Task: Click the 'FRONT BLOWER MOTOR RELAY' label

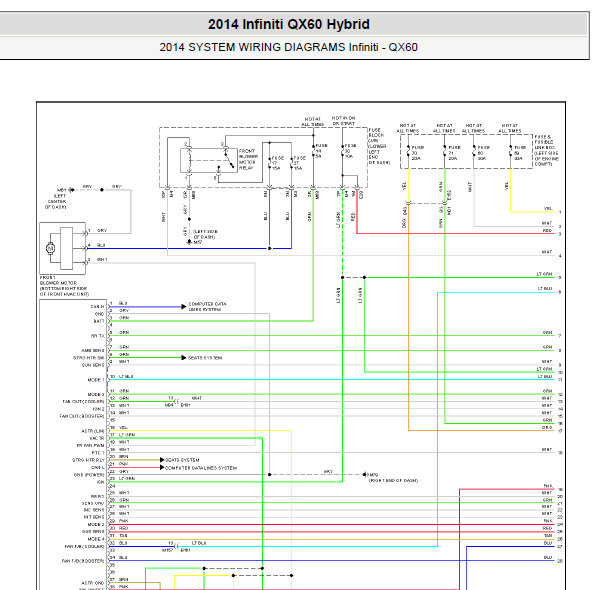Action: 248,160
